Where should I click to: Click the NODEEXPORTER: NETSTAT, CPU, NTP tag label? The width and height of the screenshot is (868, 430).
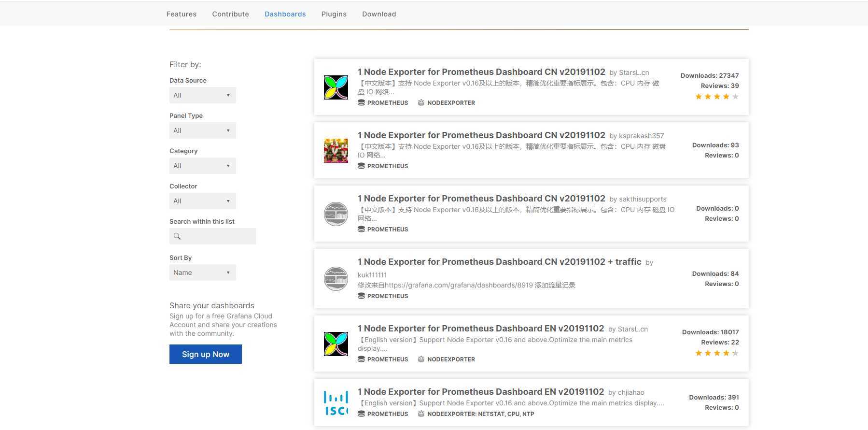480,414
